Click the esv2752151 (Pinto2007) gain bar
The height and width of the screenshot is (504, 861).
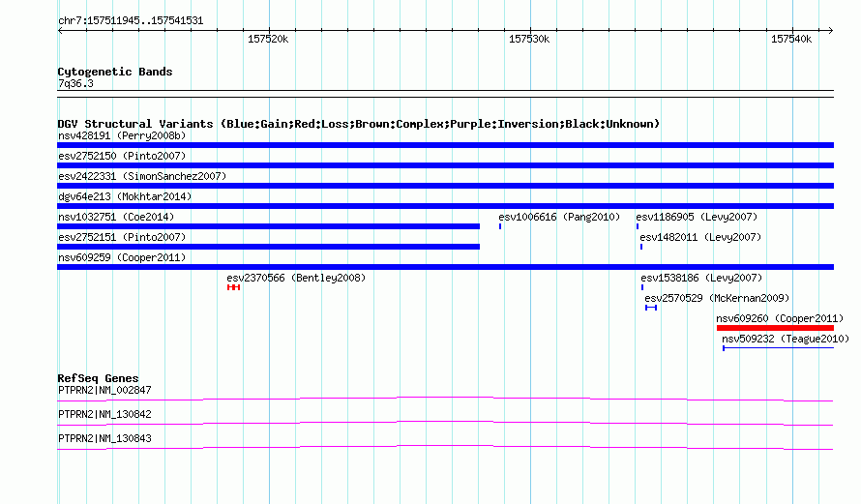coord(269,247)
